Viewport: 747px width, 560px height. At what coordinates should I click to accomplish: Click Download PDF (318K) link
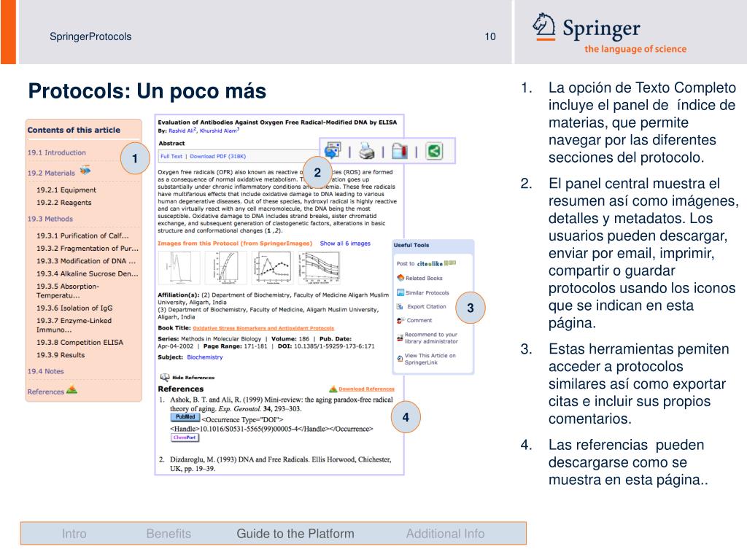tap(217, 156)
